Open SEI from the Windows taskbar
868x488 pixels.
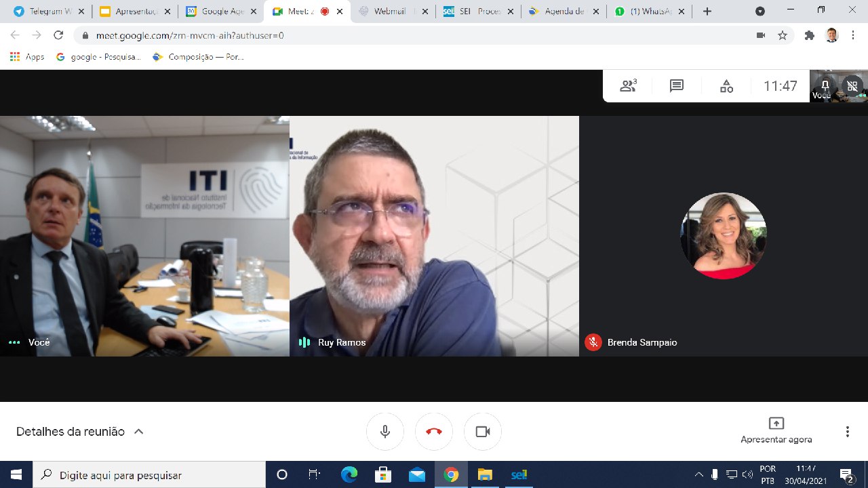click(518, 474)
